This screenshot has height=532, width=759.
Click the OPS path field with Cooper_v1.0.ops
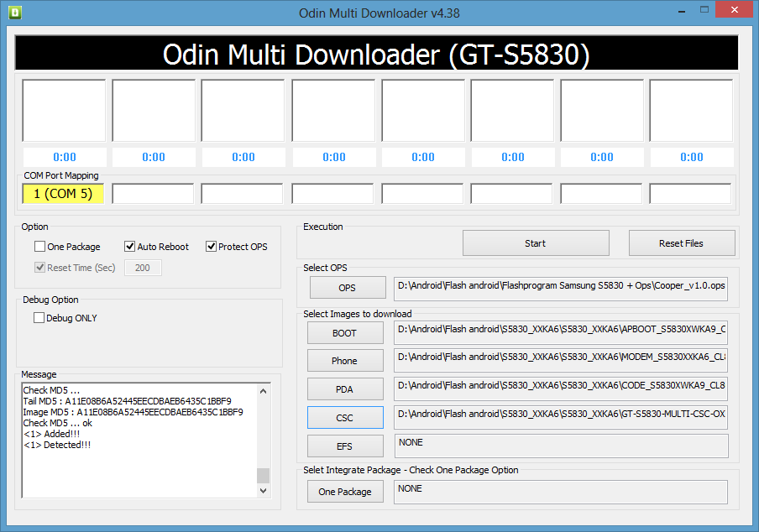click(561, 289)
